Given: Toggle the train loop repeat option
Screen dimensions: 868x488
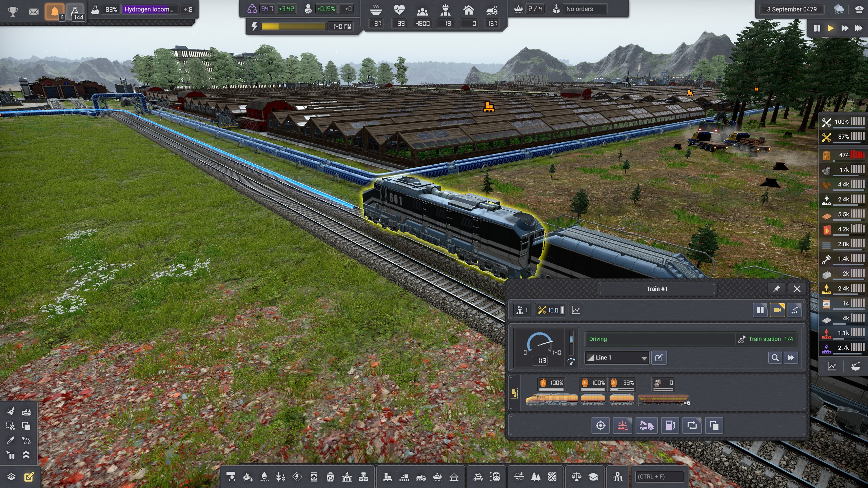Looking at the screenshot, I should [692, 425].
